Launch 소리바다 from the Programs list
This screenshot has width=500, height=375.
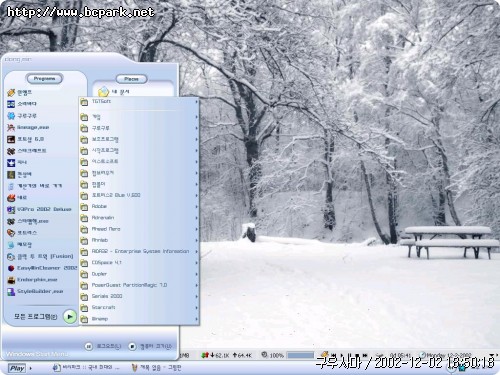tap(22, 104)
